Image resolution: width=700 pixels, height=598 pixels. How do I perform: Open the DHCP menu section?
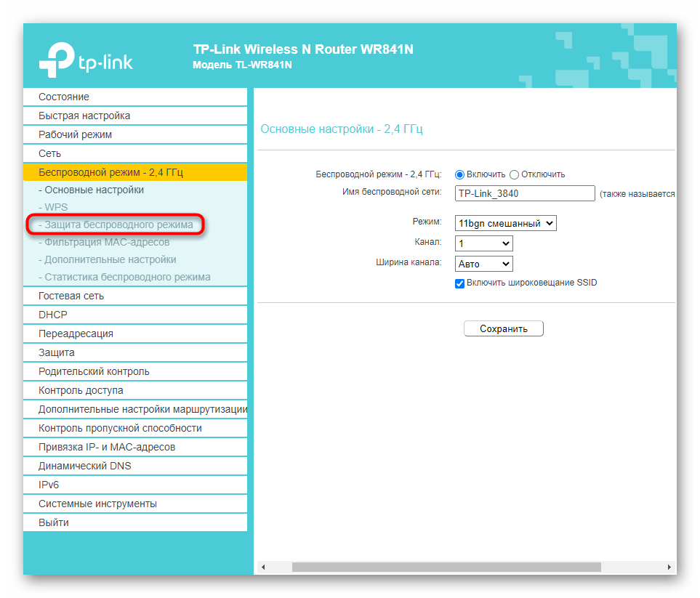(x=53, y=315)
